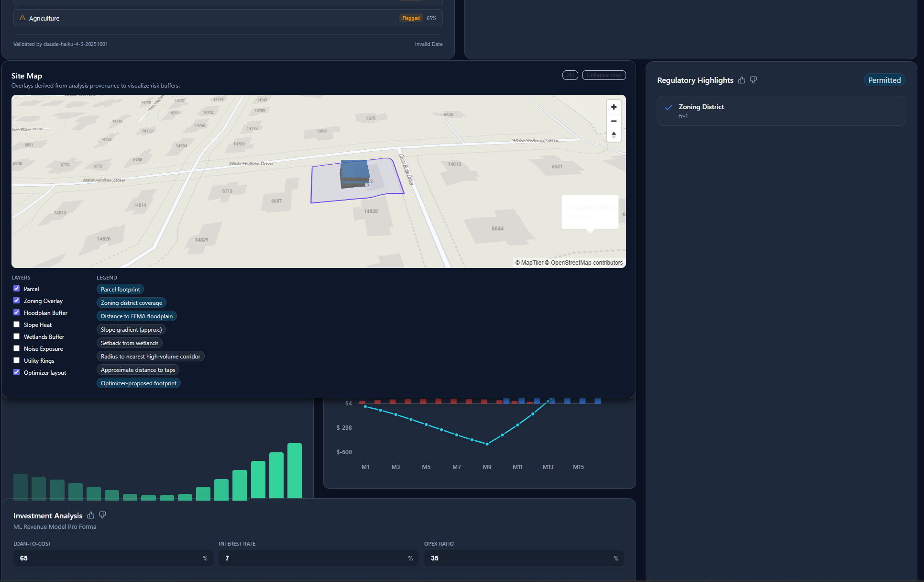Click the Loan-to-Cost input field
This screenshot has width=924, height=582.
point(113,558)
